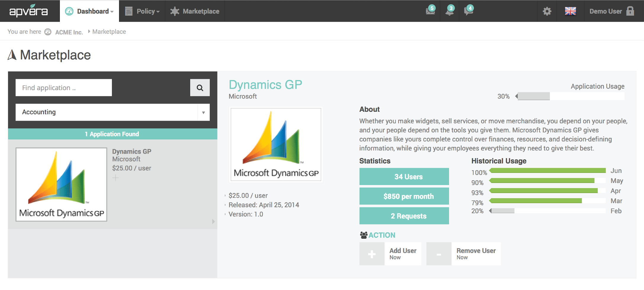
Task: Click the plus icon under $25.00 / user
Action: (x=116, y=178)
